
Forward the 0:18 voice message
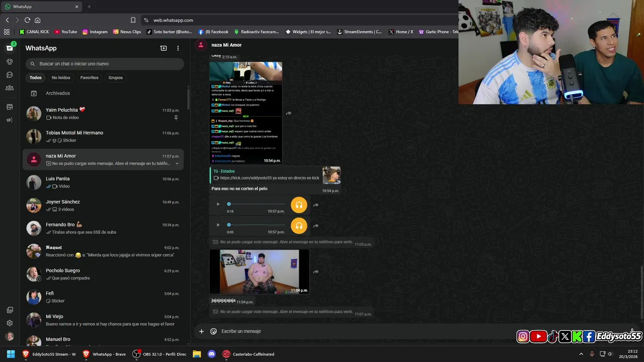click(316, 205)
